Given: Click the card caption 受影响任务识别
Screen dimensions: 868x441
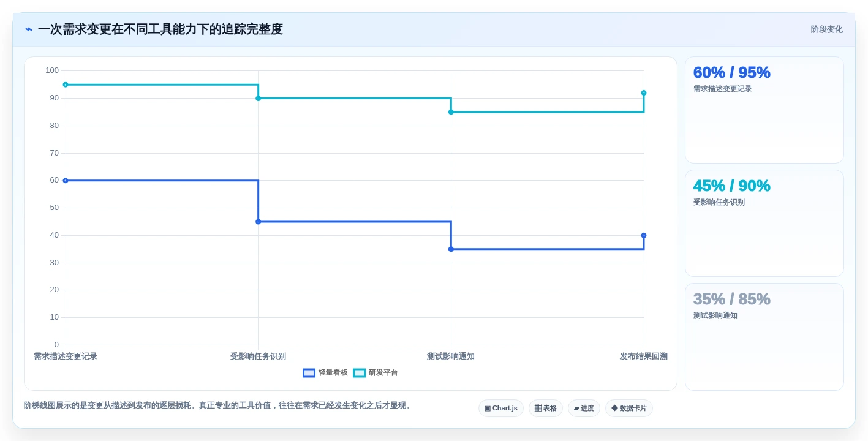Looking at the screenshot, I should point(719,202).
